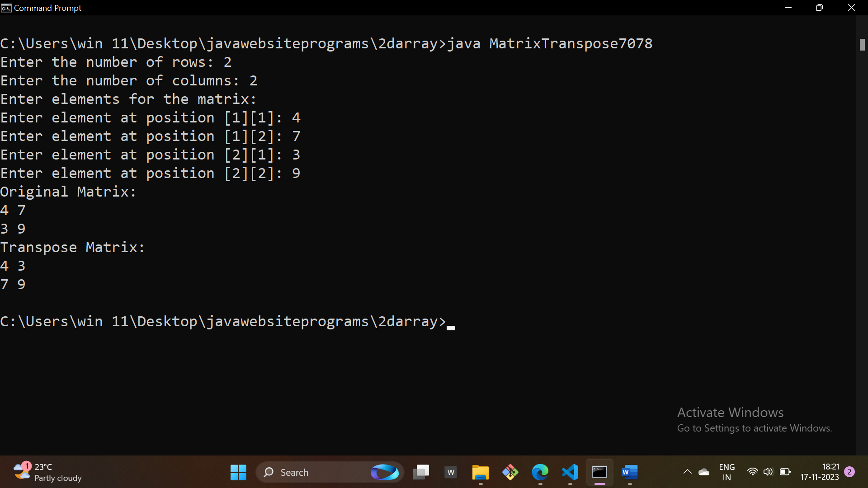
Task: Open Task View from the taskbar
Action: tap(421, 472)
